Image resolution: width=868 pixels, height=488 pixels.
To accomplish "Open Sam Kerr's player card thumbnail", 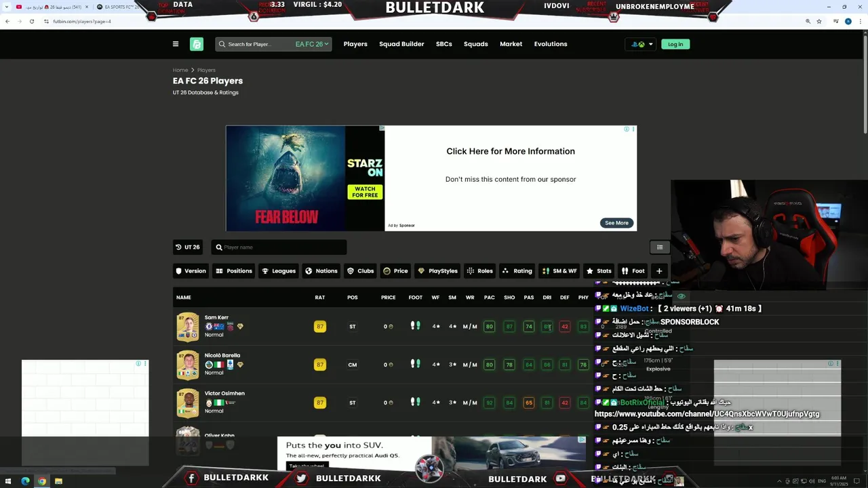I will click(188, 327).
